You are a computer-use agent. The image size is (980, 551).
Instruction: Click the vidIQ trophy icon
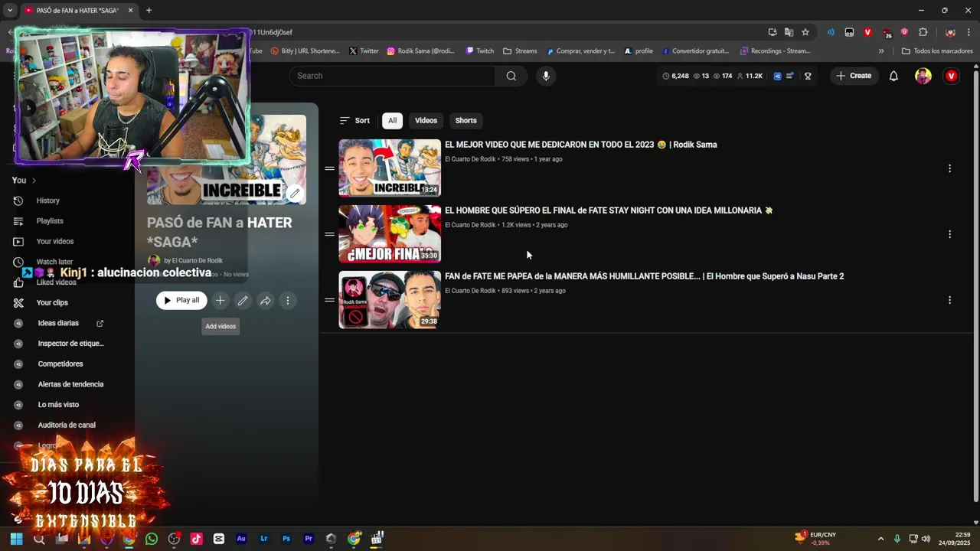click(x=808, y=76)
